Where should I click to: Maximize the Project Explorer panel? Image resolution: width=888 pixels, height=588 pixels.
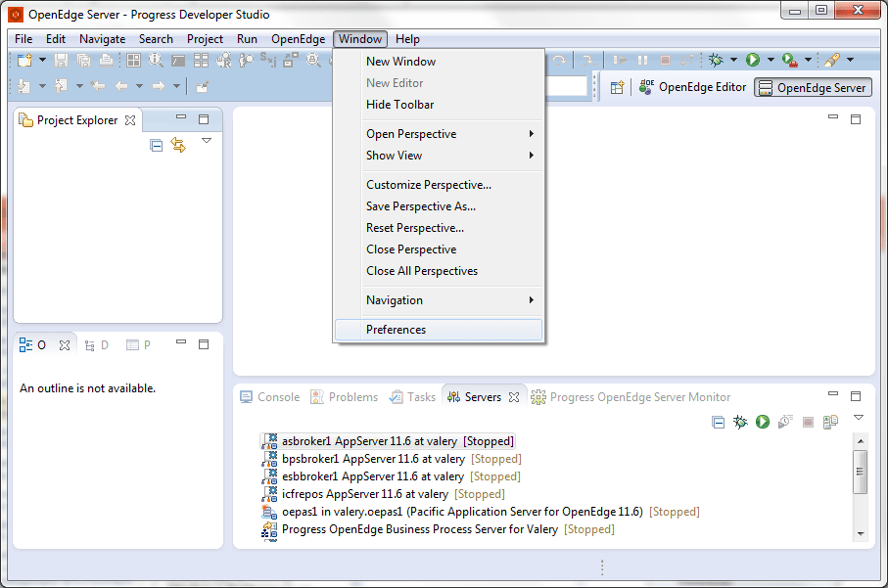tap(204, 119)
